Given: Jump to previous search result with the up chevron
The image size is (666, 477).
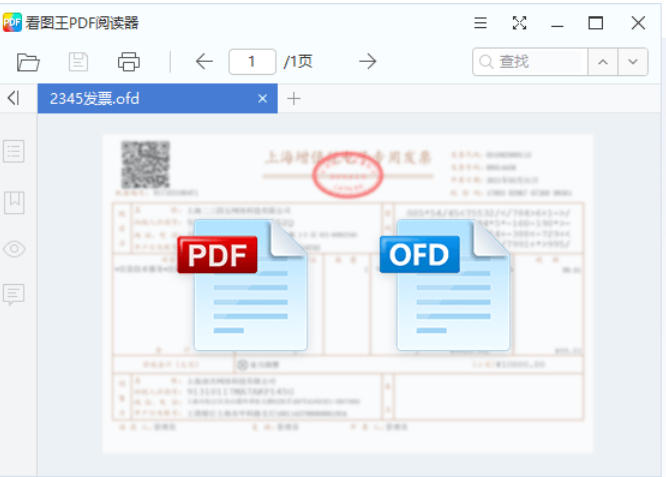Looking at the screenshot, I should [602, 62].
